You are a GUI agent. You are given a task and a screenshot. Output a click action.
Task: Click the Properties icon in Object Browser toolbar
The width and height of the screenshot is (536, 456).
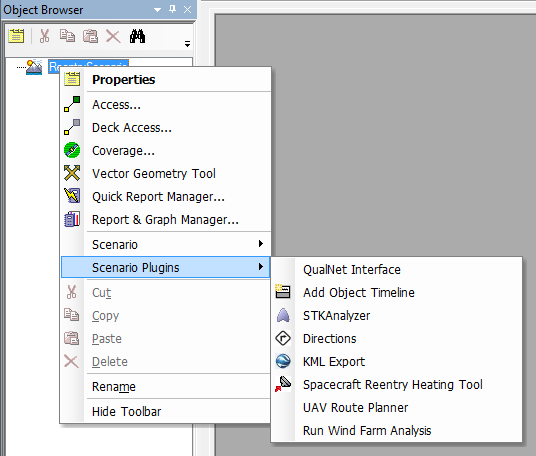(16, 36)
